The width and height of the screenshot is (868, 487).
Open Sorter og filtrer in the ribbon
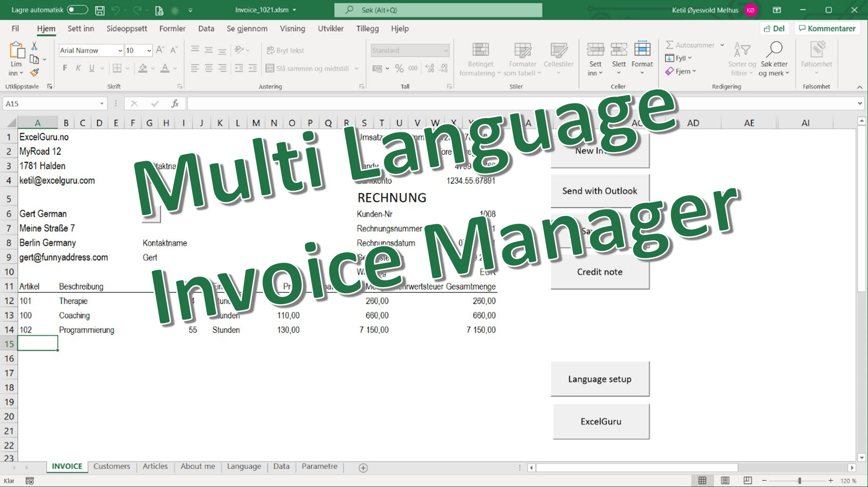click(x=741, y=59)
